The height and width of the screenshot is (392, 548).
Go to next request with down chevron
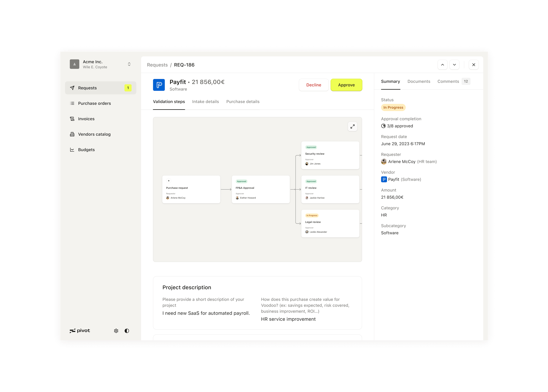[454, 65]
